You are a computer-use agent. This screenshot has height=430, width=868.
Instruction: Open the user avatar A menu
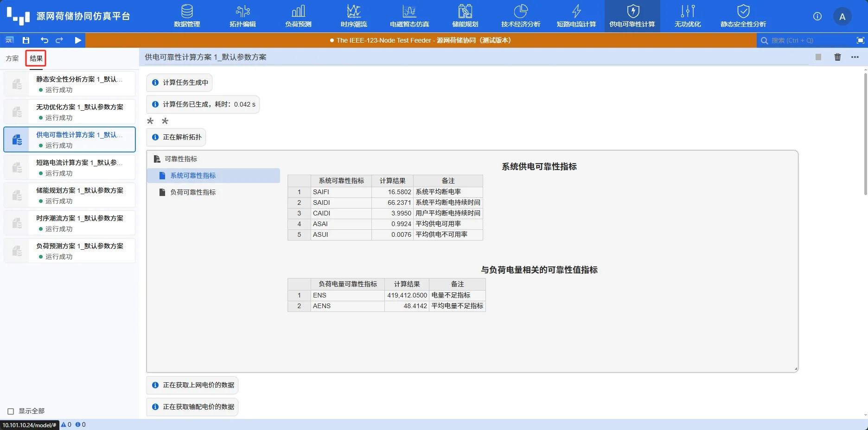coord(842,17)
